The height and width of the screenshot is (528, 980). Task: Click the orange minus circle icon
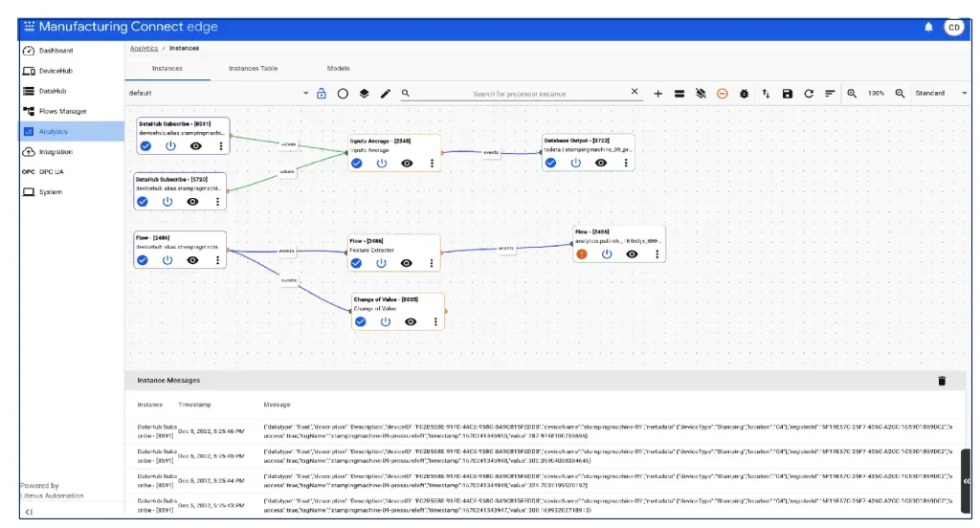(x=722, y=94)
